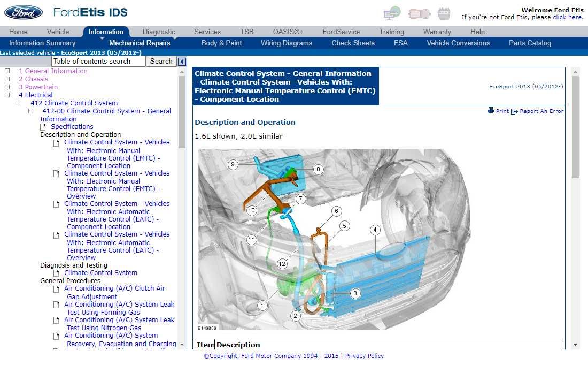Click the tree panel scroll up arrow
The width and height of the screenshot is (588, 373).
click(x=182, y=72)
